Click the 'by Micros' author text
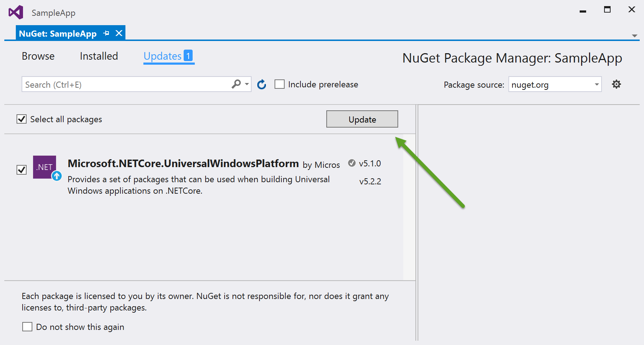644x345 pixels. point(321,165)
